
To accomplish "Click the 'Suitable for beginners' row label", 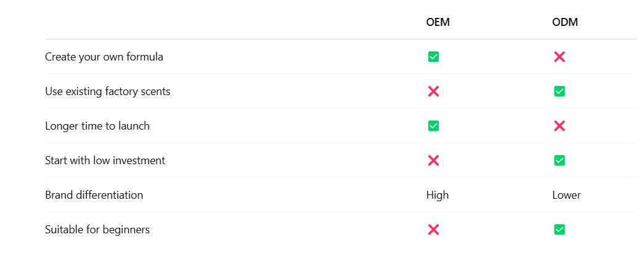I will 97,230.
